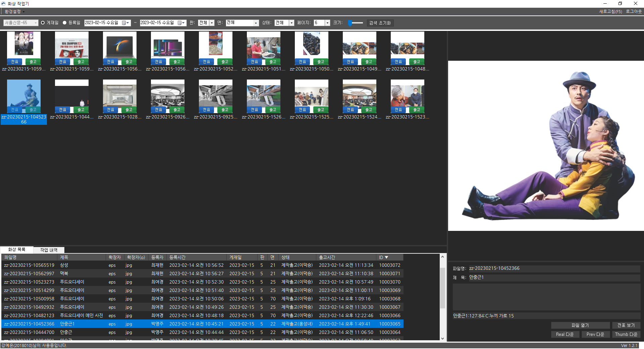Click the 출고 badge on the selected zz-20230215-10452366 thumbnail
This screenshot has width=644, height=349.
pyautogui.click(x=33, y=110)
